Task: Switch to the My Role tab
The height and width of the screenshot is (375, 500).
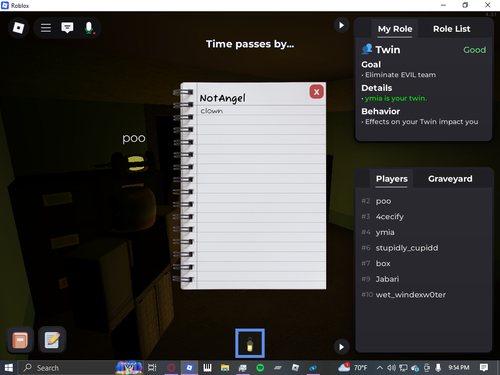Action: tap(395, 29)
